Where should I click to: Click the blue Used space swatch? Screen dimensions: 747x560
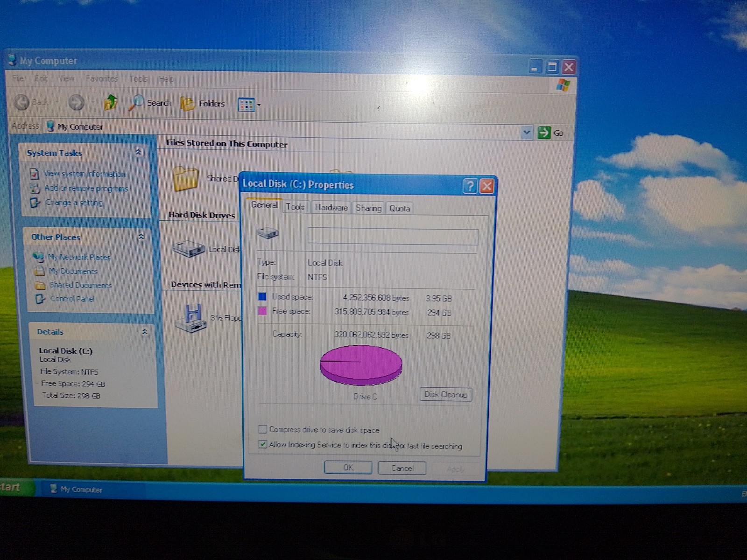coord(262,296)
